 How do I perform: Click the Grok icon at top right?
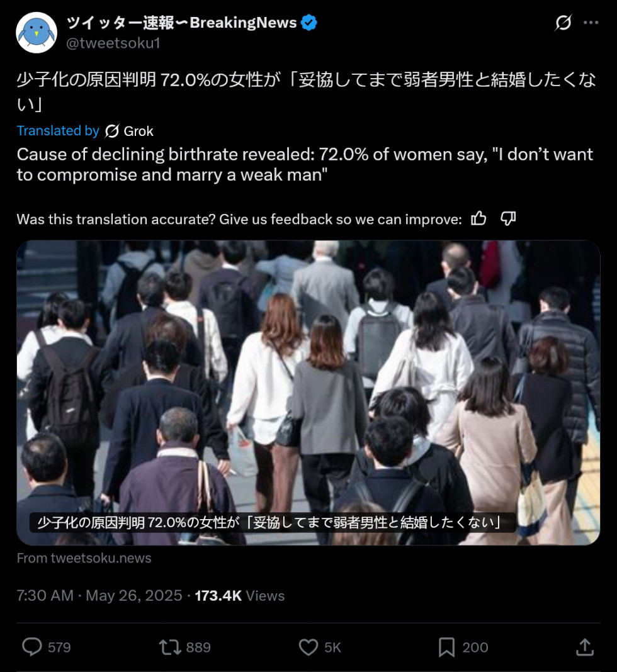[563, 22]
